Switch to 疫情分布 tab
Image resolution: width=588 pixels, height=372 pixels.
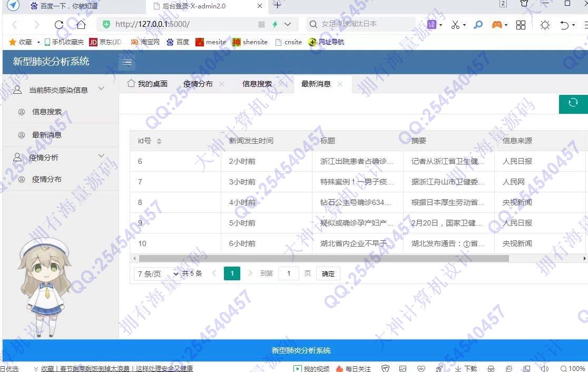click(x=198, y=84)
